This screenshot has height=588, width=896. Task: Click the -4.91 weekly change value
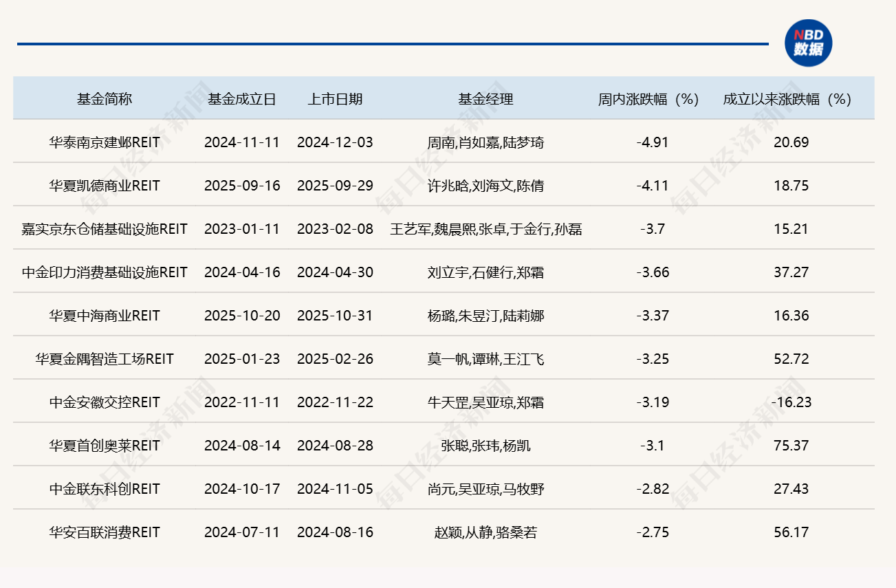coord(653,142)
